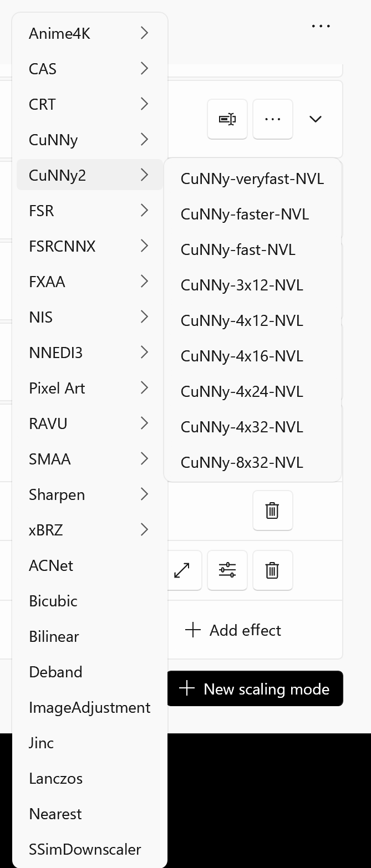
Task: Open the ellipsis options next to the rename icon
Action: coord(272,119)
